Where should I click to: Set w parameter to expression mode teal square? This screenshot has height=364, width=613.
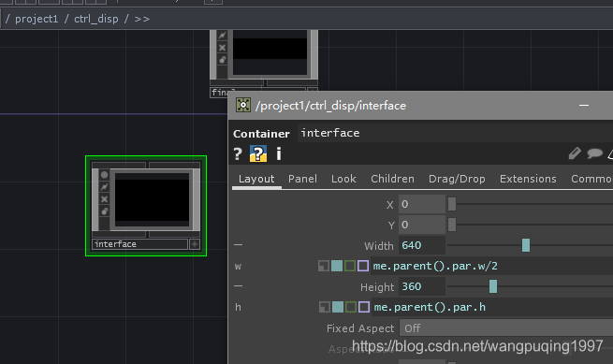point(337,267)
